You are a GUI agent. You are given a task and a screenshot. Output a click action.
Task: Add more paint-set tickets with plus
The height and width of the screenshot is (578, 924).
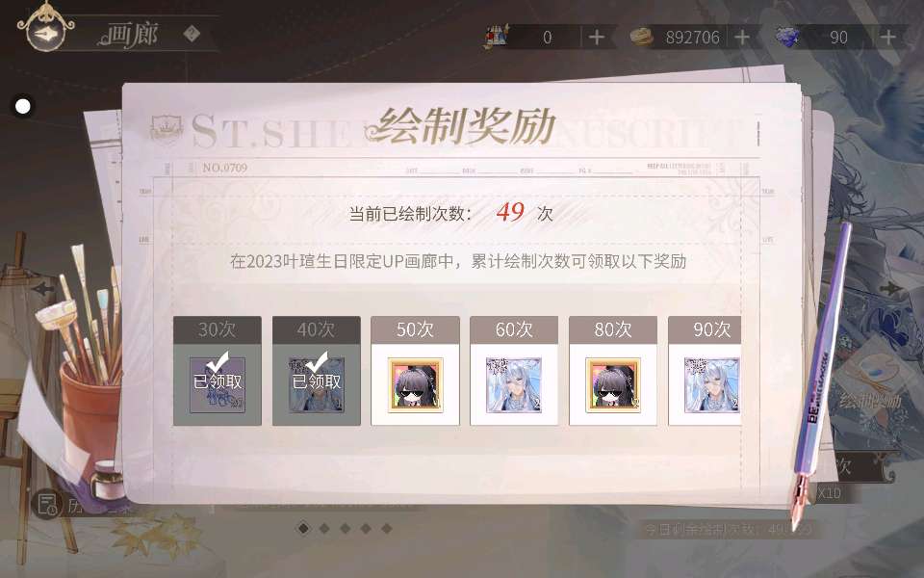[597, 38]
